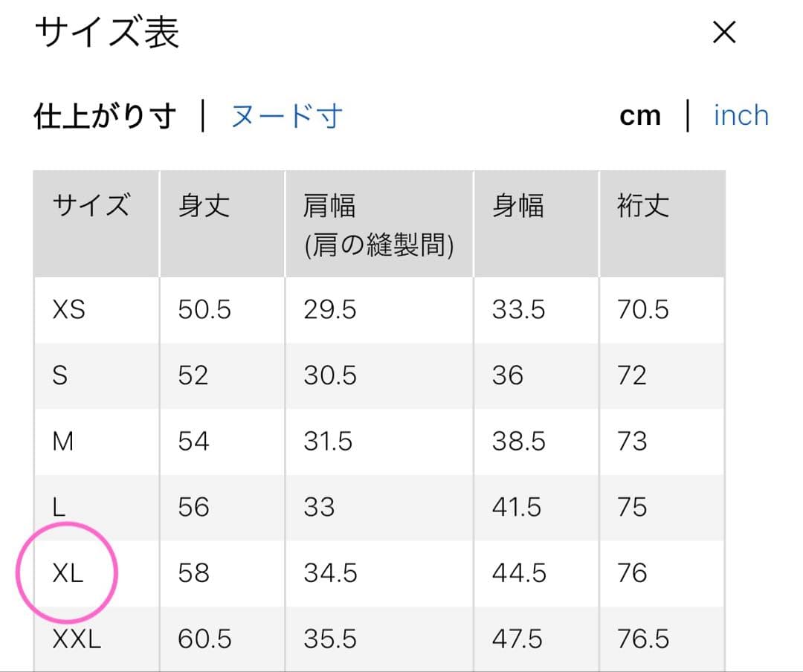Click the XS size row label
This screenshot has width=803, height=672.
(68, 309)
